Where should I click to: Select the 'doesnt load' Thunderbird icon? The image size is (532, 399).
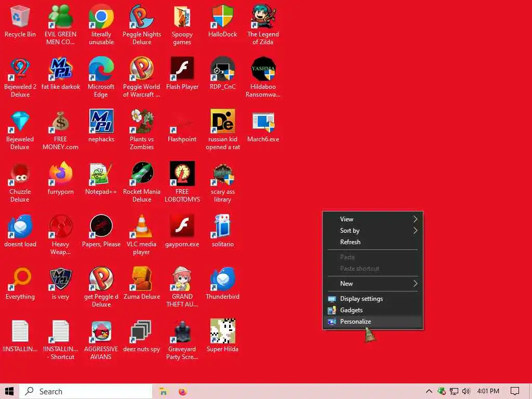click(x=20, y=226)
